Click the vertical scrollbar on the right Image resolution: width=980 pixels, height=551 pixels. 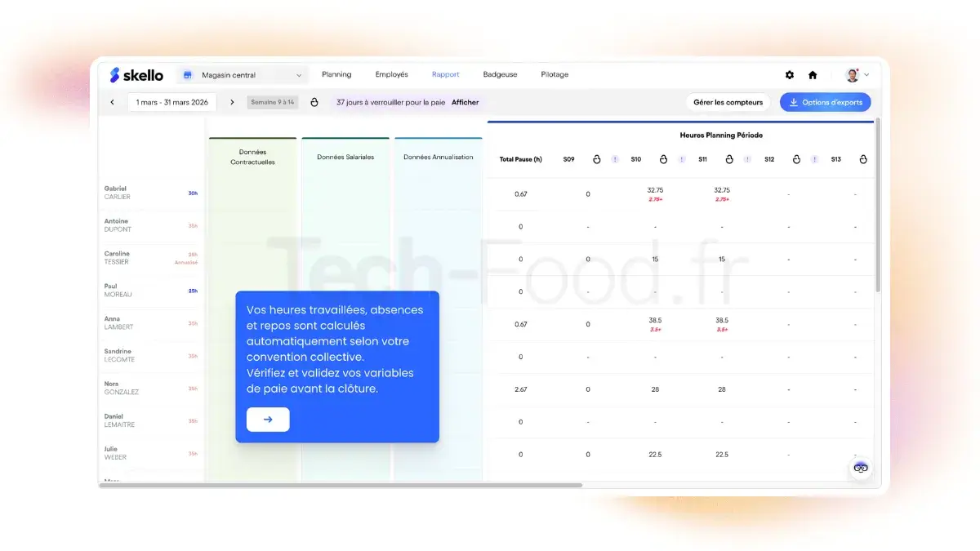point(878,205)
